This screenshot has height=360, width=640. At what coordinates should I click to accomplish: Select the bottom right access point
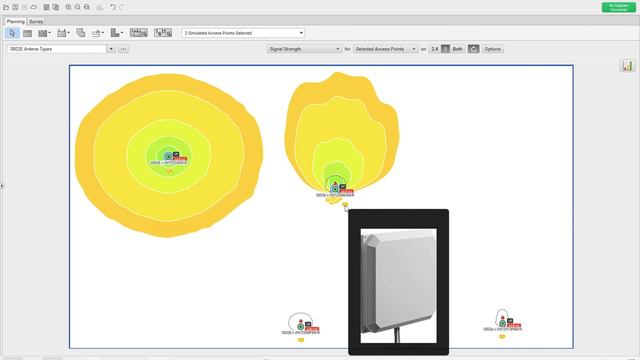(502, 323)
